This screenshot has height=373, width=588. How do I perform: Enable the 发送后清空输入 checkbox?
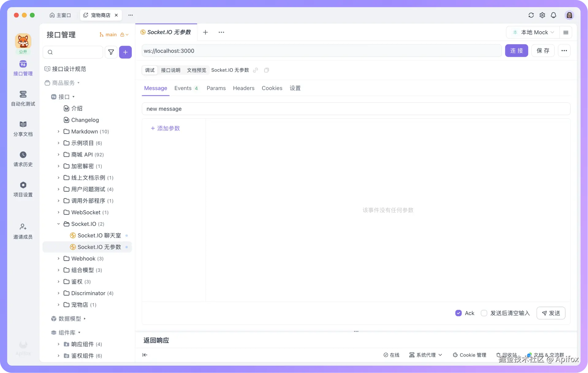tap(484, 313)
